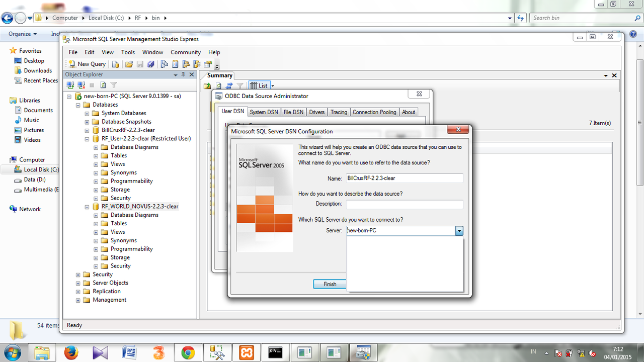This screenshot has height=362, width=644.
Task: Click Refresh icon in Summary toolbar
Action: point(218,86)
